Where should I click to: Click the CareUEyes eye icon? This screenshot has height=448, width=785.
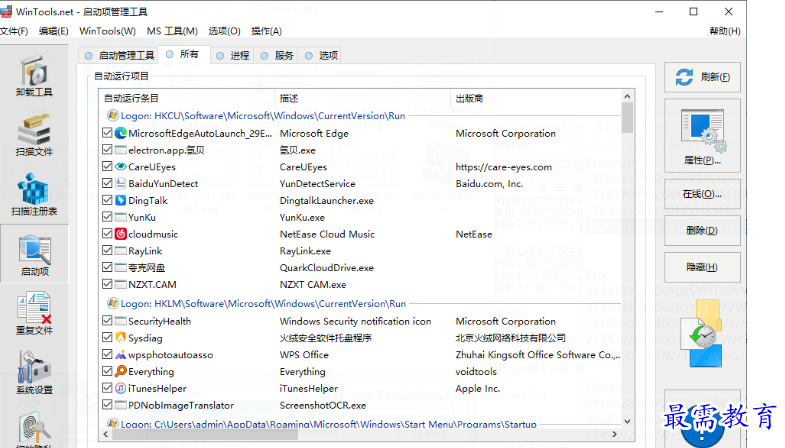tap(121, 167)
